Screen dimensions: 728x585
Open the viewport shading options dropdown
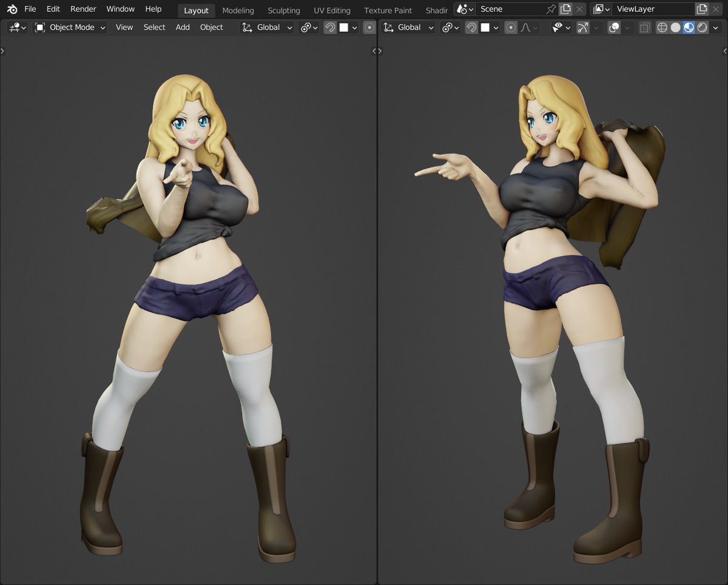point(716,27)
